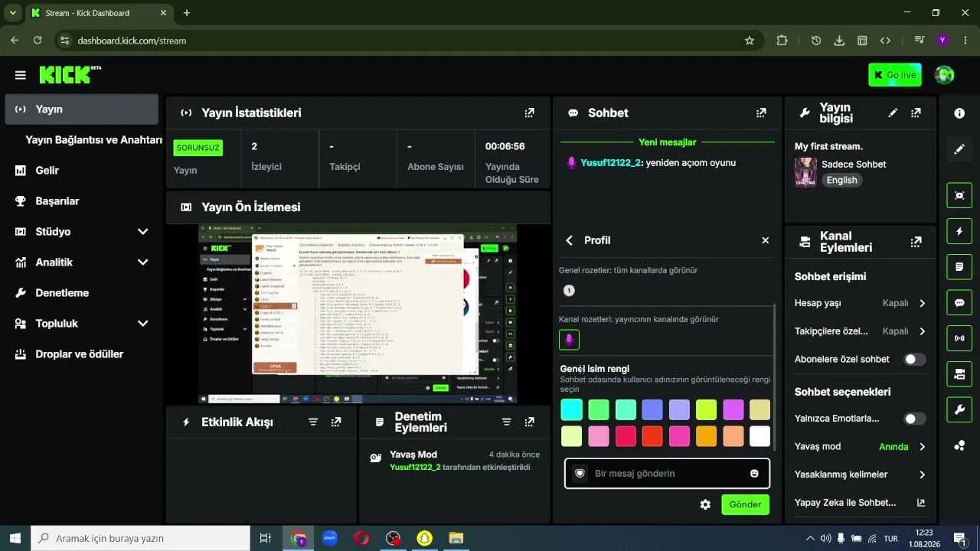Toggle Yalnızca Emotlarla switch
Viewport: 980px width, 551px height.
(915, 419)
